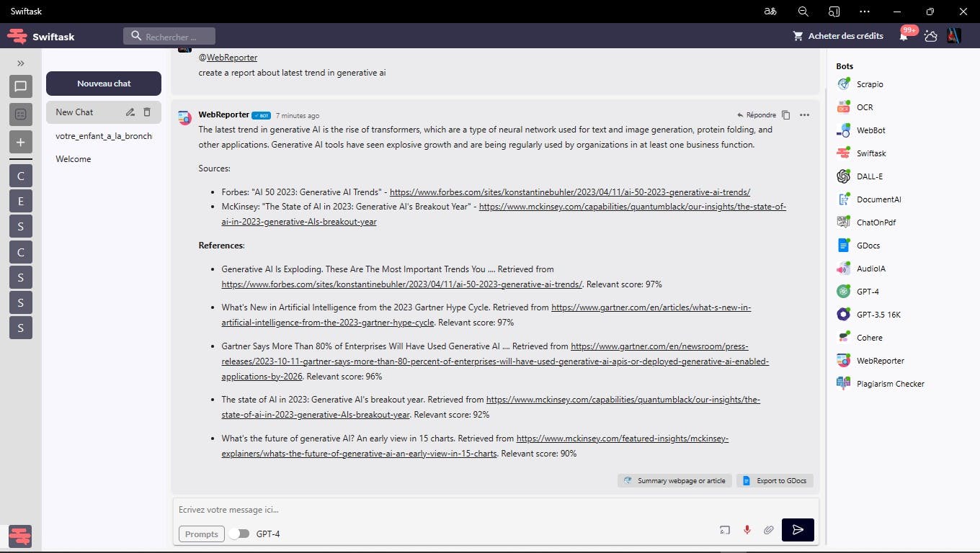Open more options on the WebReporter message
980x553 pixels.
pyautogui.click(x=804, y=115)
